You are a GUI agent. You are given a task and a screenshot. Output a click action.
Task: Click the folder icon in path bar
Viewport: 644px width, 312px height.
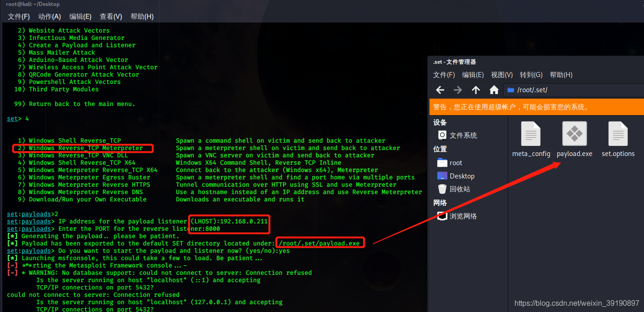tap(511, 90)
